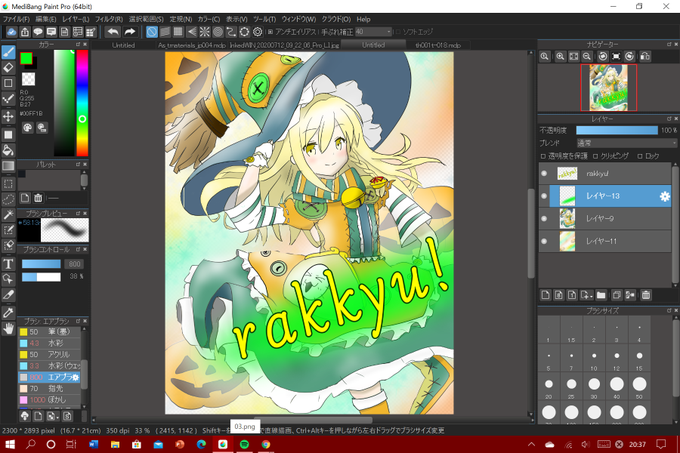Check the クリッピング option
Screen dimensions: 680x453
(x=595, y=156)
